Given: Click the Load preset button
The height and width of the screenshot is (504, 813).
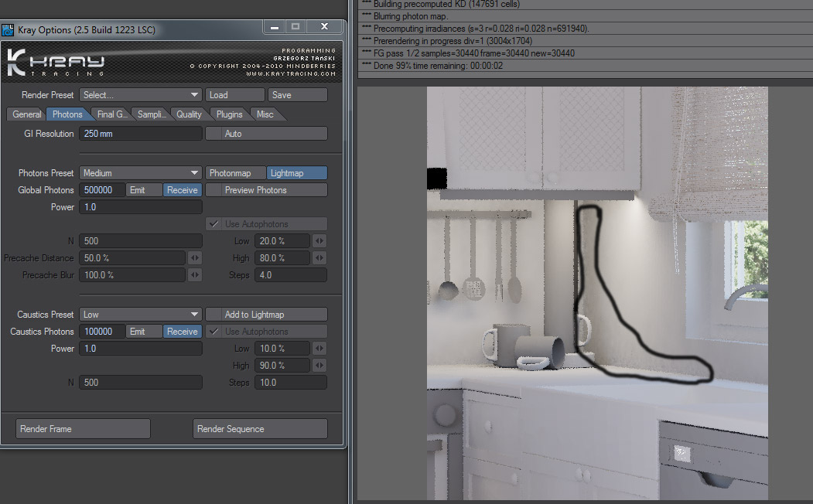Looking at the screenshot, I should tap(234, 95).
